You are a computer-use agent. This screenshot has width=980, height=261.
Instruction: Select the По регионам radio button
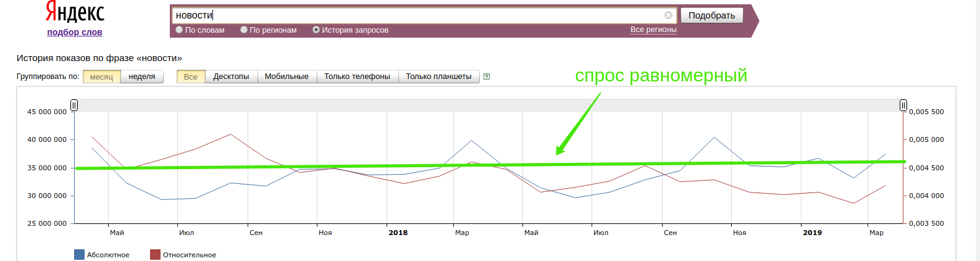point(244,30)
